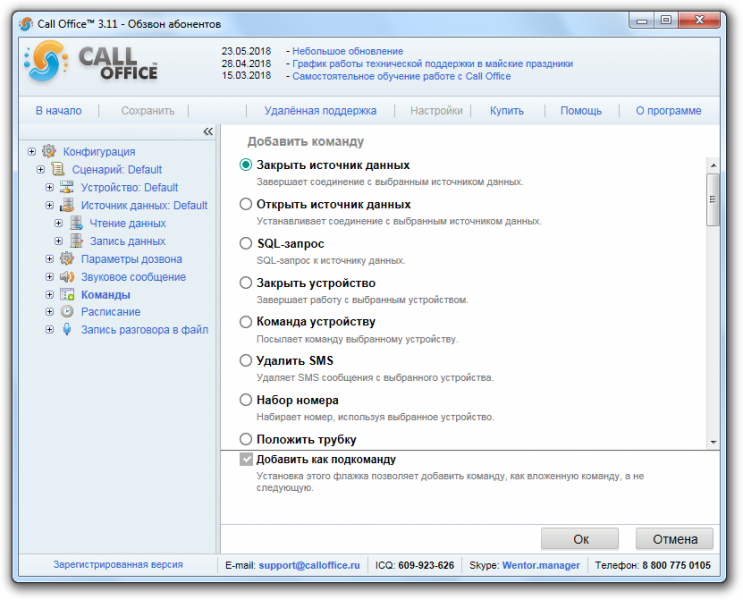
Task: Select Закрыть источник данных radio option
Action: point(245,165)
